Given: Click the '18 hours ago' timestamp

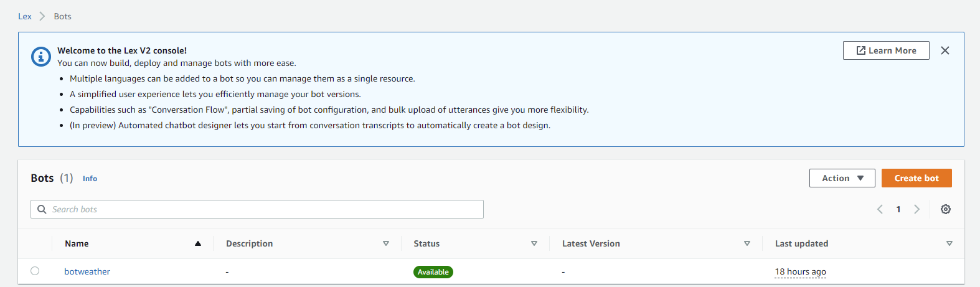Looking at the screenshot, I should (800, 271).
